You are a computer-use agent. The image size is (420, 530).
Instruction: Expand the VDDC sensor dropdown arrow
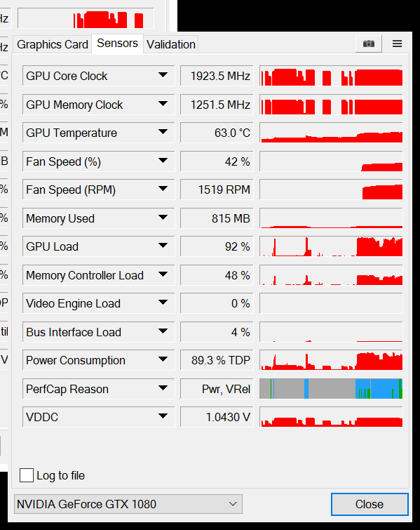(163, 416)
